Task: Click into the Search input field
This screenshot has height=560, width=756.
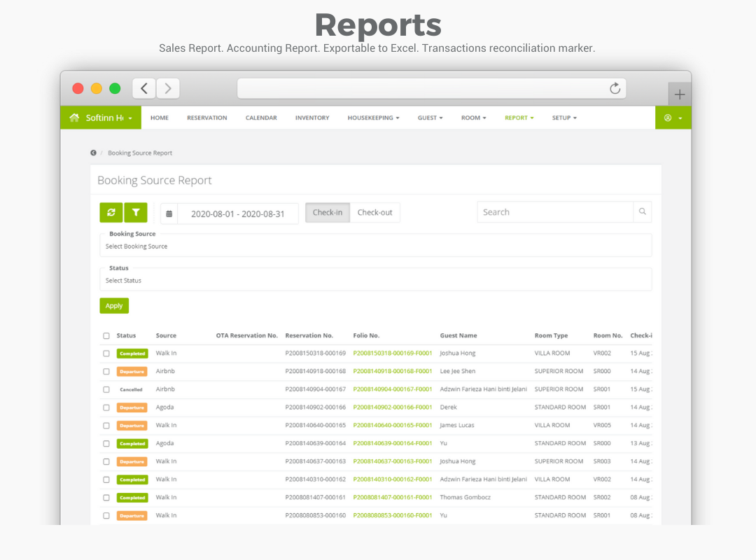Action: (554, 212)
